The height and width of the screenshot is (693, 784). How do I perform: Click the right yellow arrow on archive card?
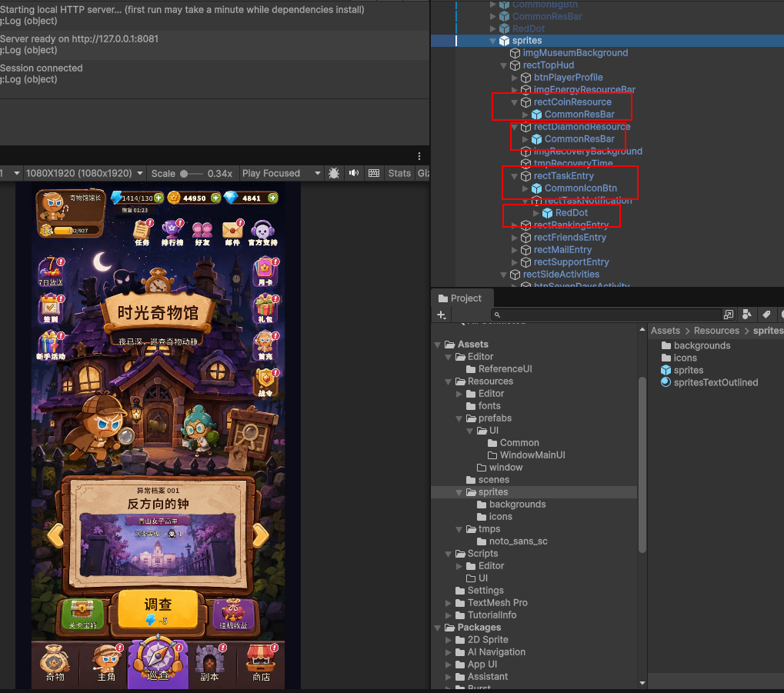tap(261, 535)
